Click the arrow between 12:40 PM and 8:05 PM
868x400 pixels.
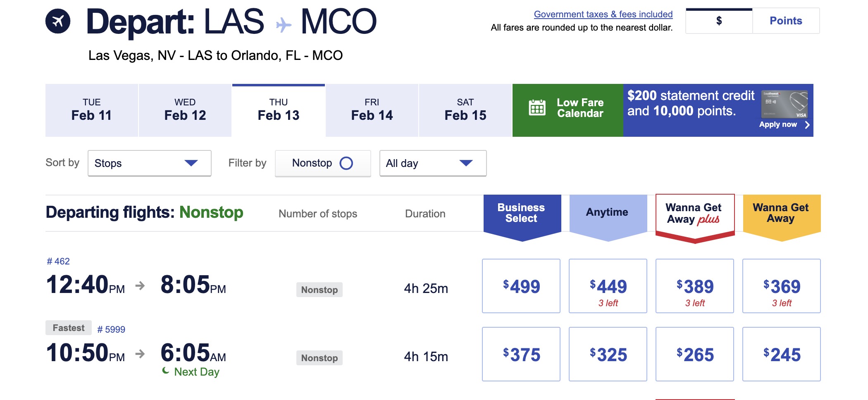coord(141,285)
